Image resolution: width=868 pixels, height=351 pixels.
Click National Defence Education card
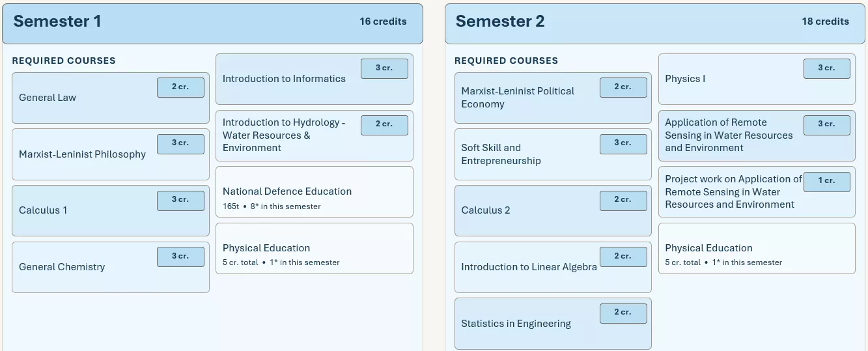[x=315, y=191]
